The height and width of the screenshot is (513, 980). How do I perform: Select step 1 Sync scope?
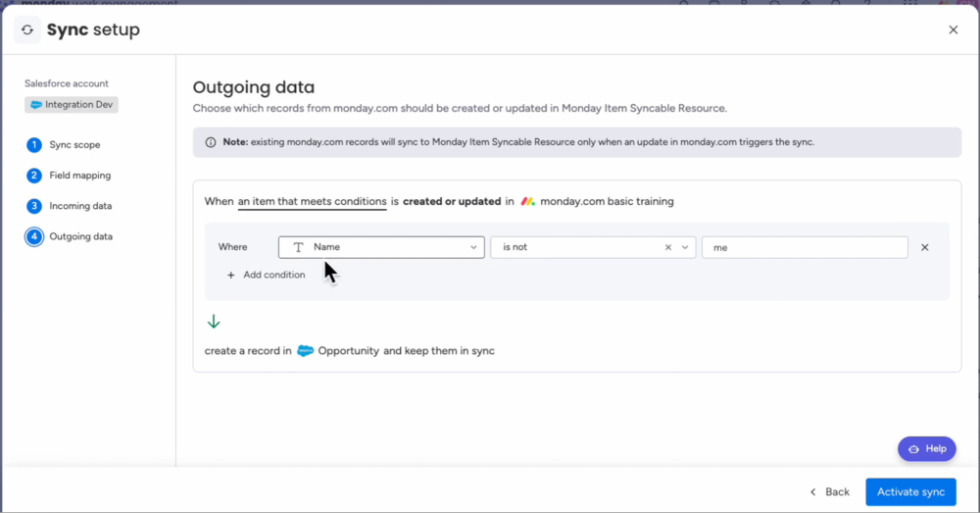74,145
